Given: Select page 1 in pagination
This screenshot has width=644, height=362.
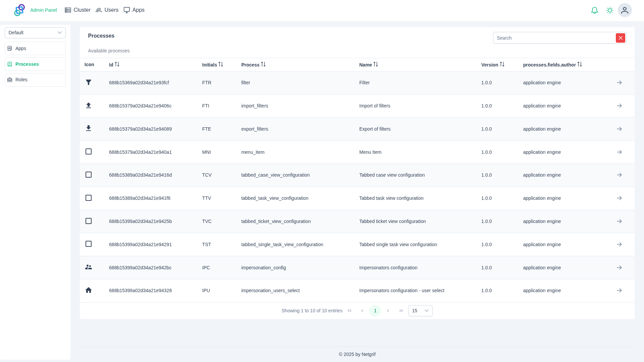Looking at the screenshot, I should pos(375,311).
